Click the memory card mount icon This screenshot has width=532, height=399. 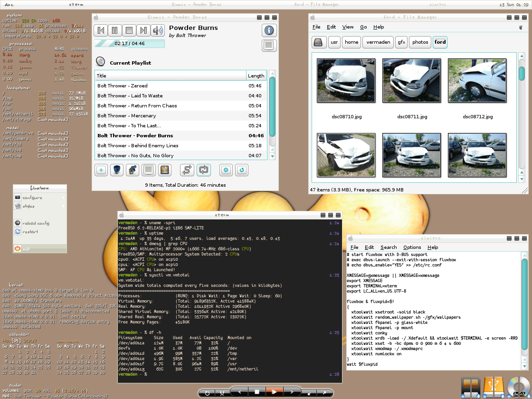point(471,387)
